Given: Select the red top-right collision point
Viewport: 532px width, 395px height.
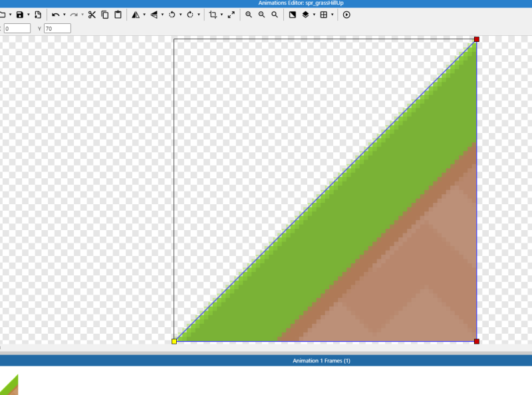Looking at the screenshot, I should point(477,39).
